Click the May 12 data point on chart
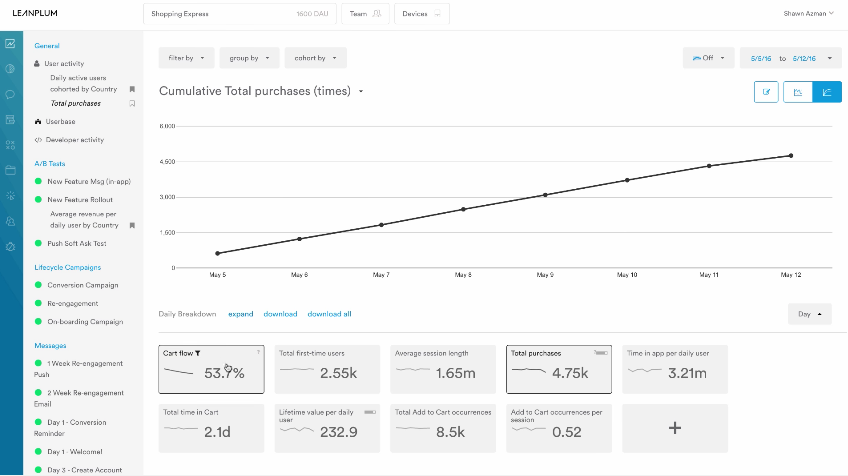 (x=791, y=156)
